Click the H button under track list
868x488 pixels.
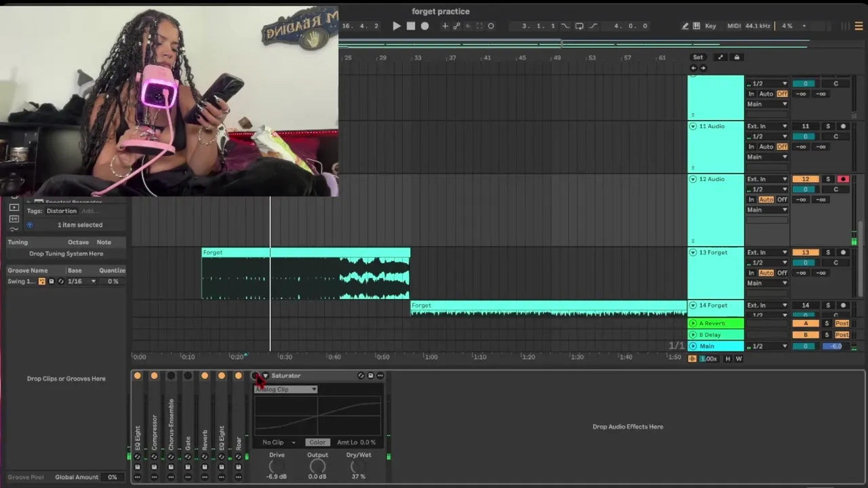point(728,359)
